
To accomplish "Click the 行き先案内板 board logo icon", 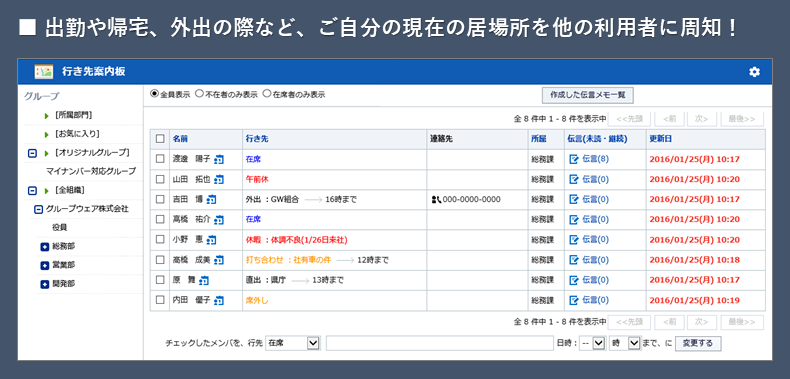I will (x=44, y=72).
